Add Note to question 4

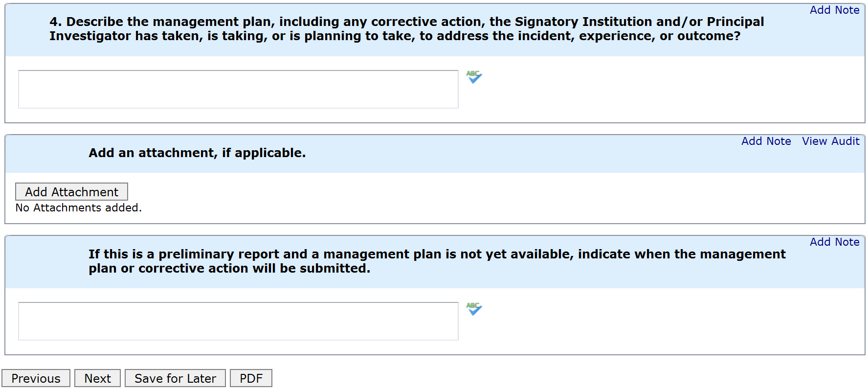(x=834, y=10)
